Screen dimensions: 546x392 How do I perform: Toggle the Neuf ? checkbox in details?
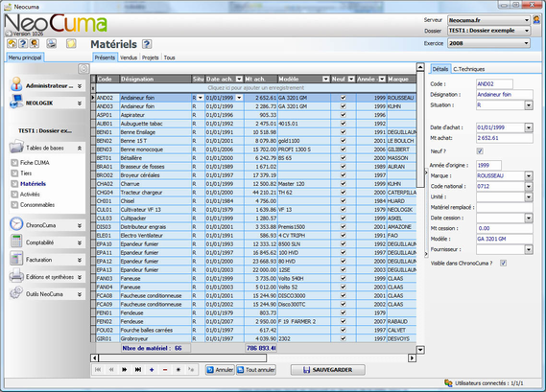click(480, 151)
